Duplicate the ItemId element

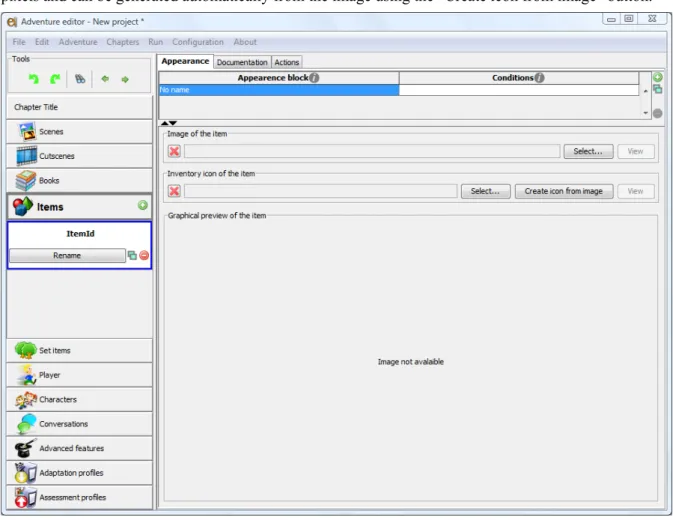pyautogui.click(x=132, y=255)
